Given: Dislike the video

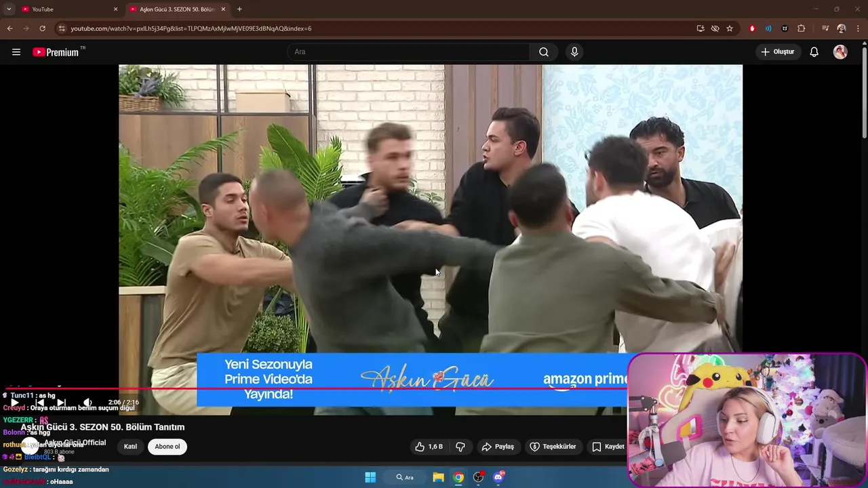Looking at the screenshot, I should pyautogui.click(x=460, y=447).
